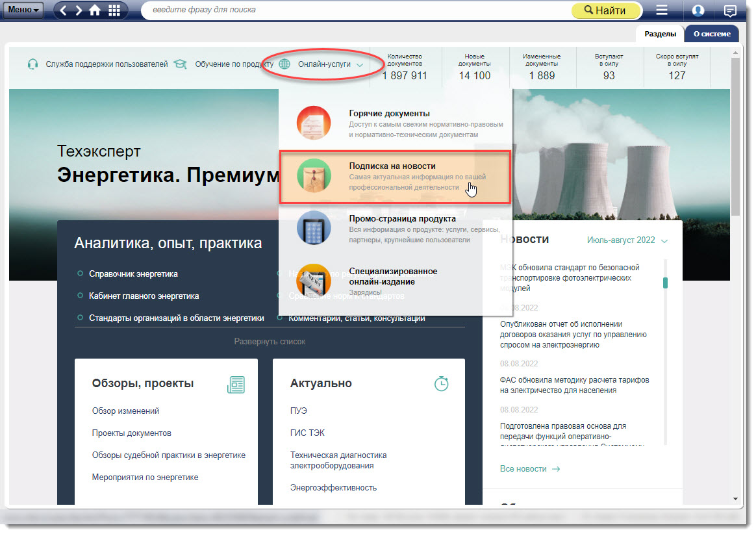
Task: Select Промо-страница продукта menu entry
Action: [396, 229]
